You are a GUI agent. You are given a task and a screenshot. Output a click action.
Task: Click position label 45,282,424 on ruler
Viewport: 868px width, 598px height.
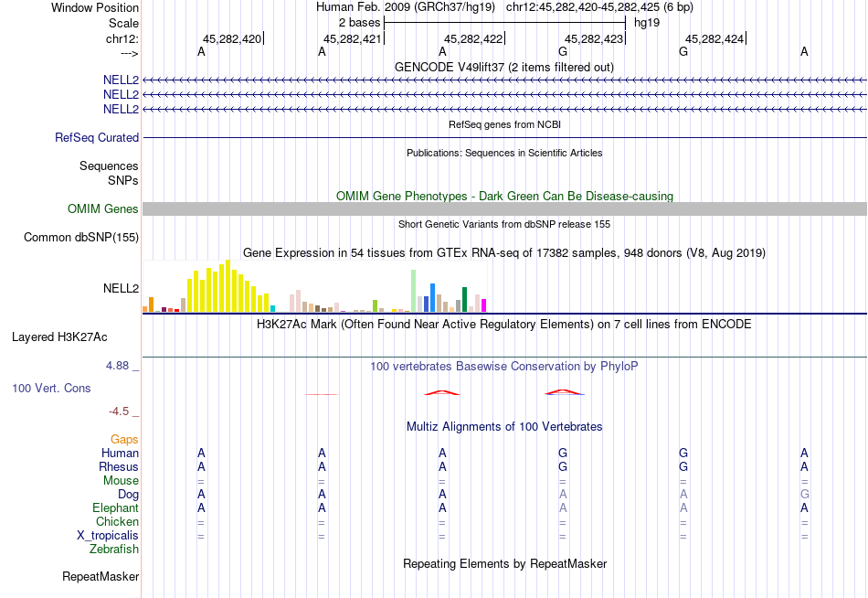click(715, 38)
